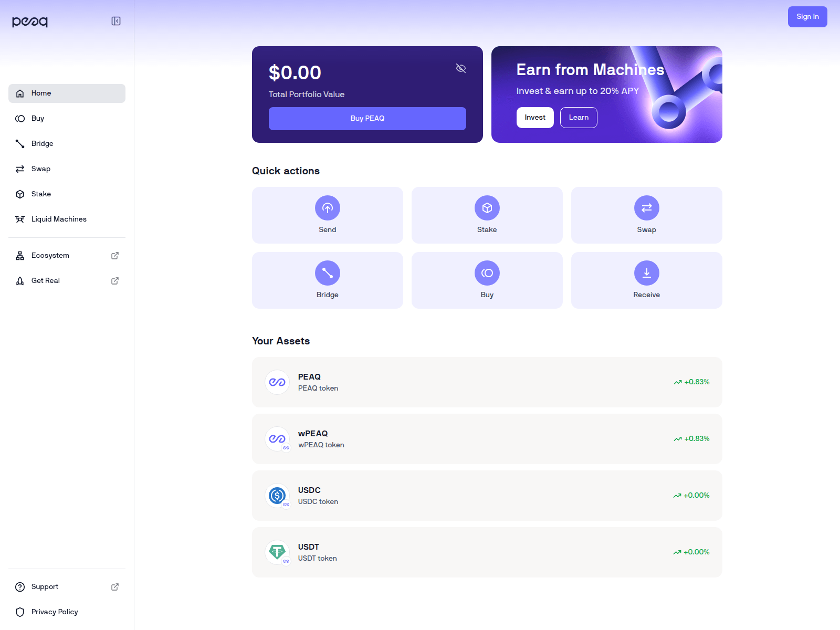Open the wPEAQ asset row
Image resolution: width=840 pixels, height=630 pixels.
point(487,439)
